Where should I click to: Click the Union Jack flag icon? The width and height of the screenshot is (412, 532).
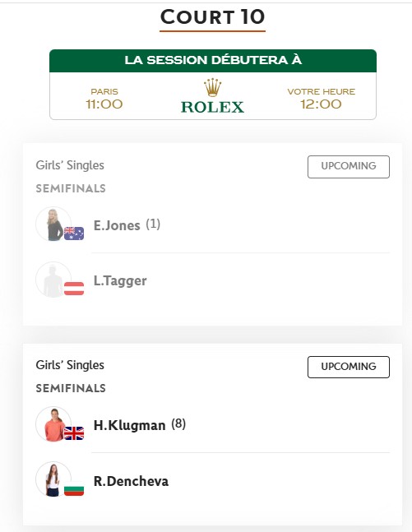pyautogui.click(x=74, y=433)
